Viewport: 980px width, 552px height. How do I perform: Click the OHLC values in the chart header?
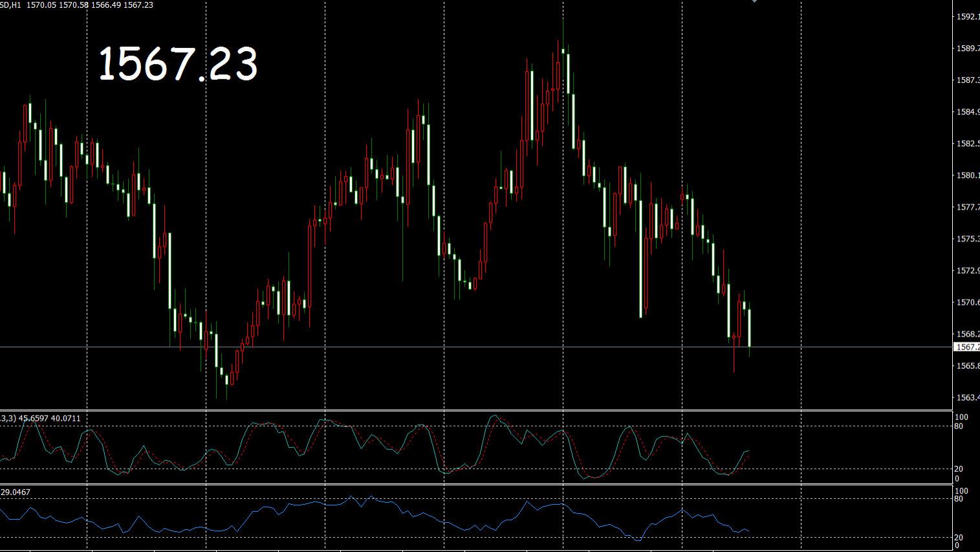pos(90,5)
